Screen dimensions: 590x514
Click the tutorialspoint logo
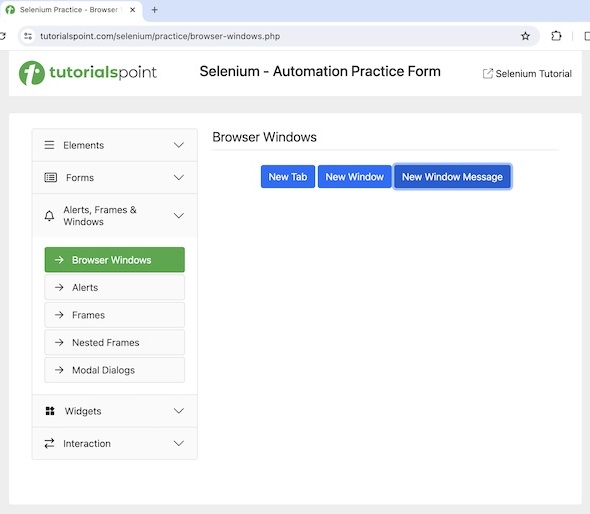coord(88,73)
